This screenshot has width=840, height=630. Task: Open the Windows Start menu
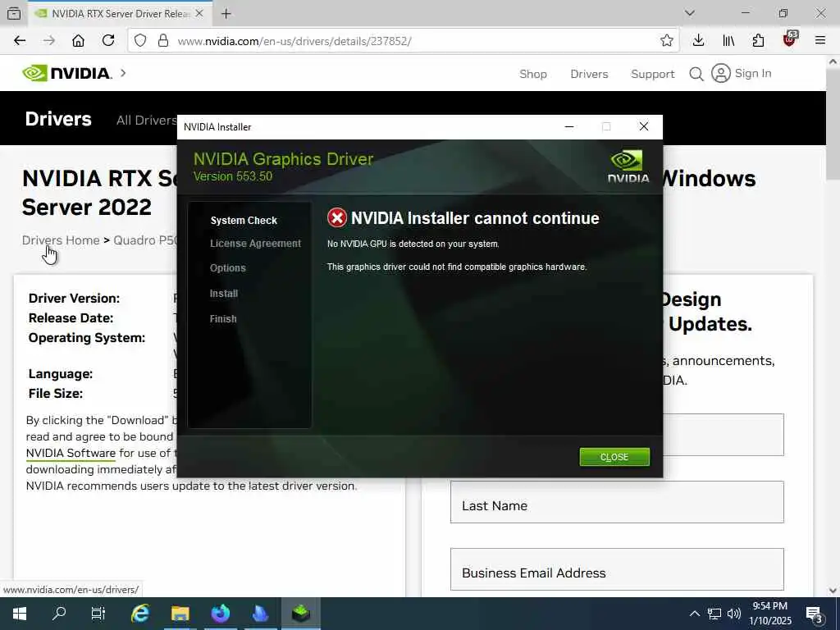pos(20,614)
